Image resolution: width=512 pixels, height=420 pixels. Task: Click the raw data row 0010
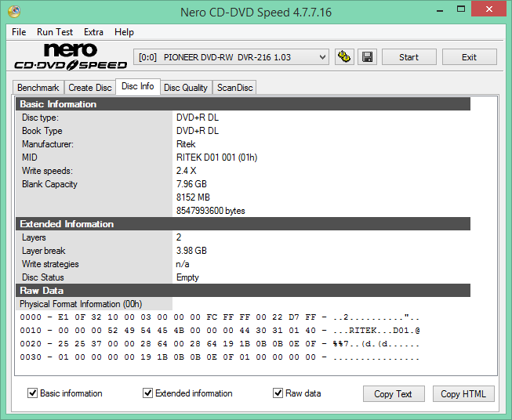[220, 331]
